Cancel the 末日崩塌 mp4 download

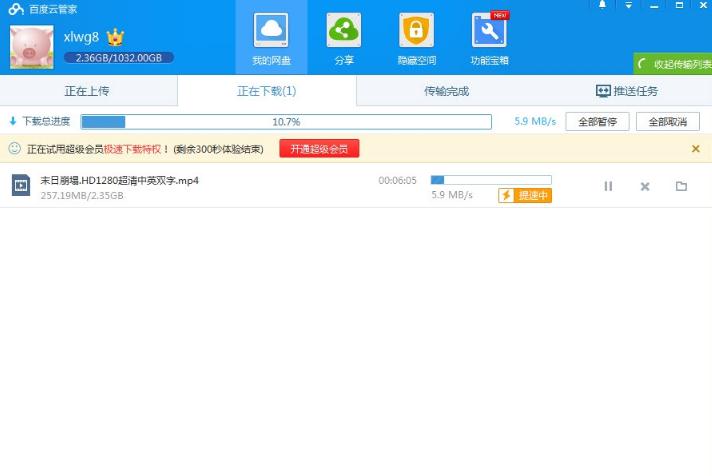645,186
